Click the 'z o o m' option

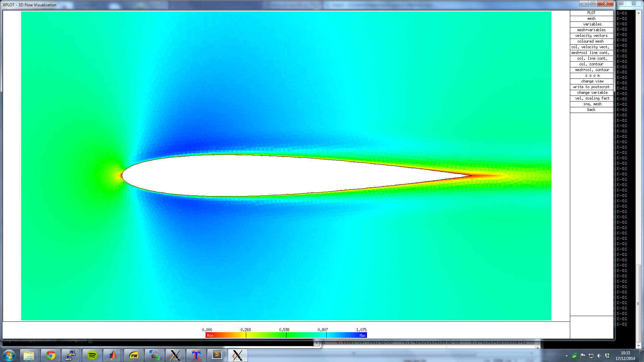[591, 75]
